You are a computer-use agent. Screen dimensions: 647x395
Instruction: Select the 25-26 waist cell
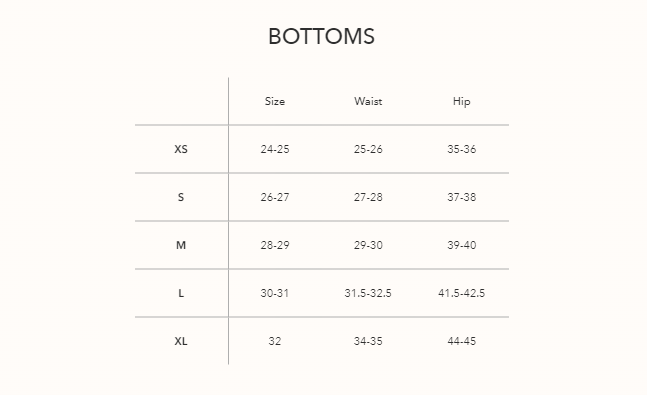coord(368,149)
